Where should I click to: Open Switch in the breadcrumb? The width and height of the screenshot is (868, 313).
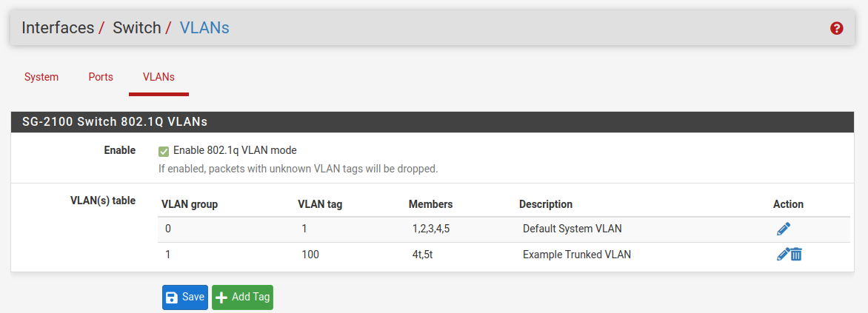pos(137,27)
